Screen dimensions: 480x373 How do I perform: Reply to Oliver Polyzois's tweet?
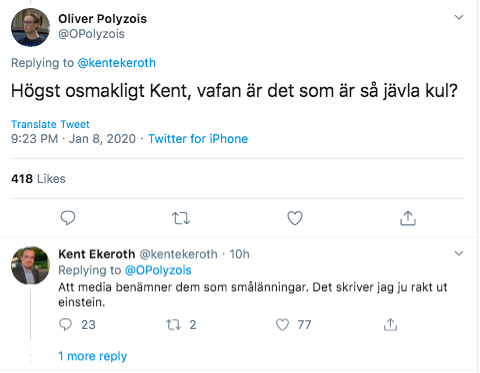(x=68, y=218)
